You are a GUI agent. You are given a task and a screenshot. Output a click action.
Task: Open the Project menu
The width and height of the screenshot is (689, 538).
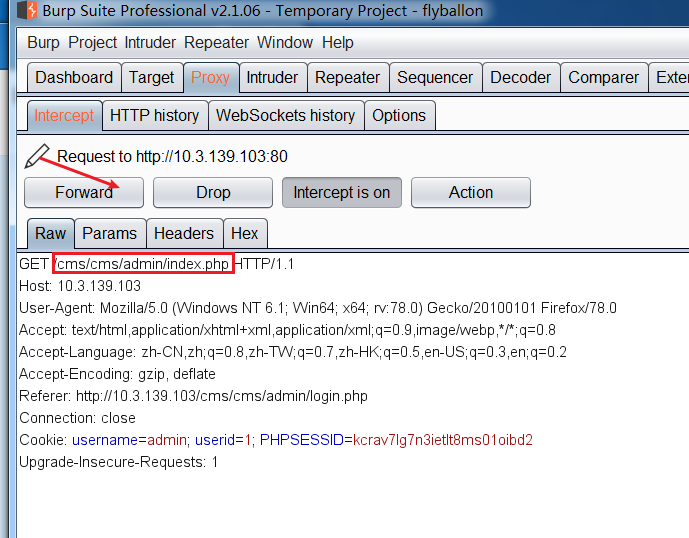pyautogui.click(x=92, y=43)
